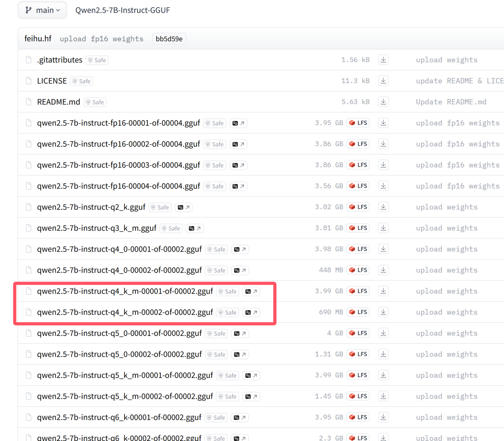The image size is (504, 441).
Task: Download fp16-00001-of-00004.gguf file
Action: 383,123
